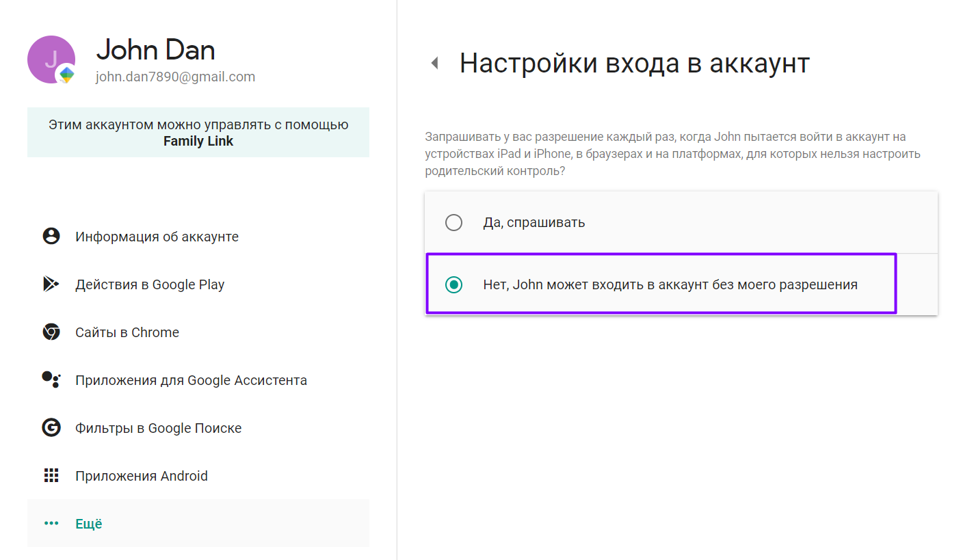Click the apps grid icon for Android

[x=51, y=476]
